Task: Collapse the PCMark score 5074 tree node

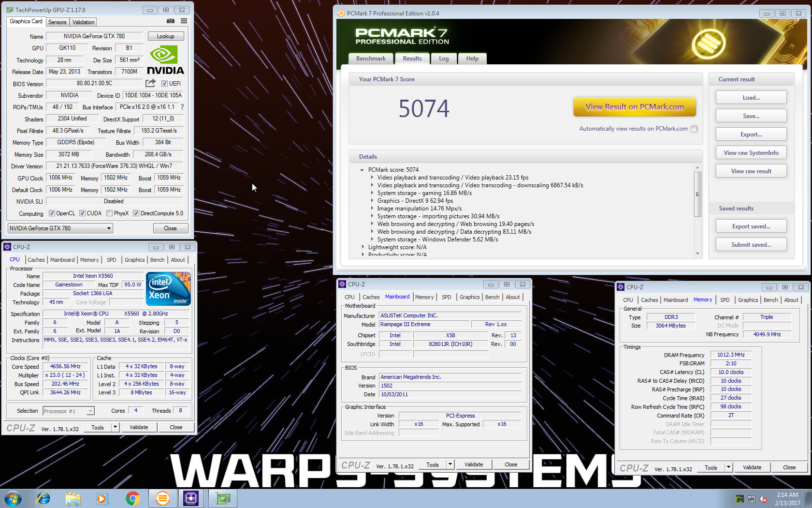Action: [x=362, y=170]
